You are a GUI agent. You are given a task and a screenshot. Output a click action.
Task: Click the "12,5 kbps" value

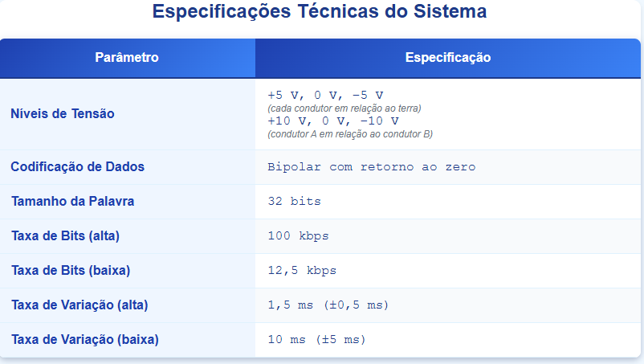(302, 271)
